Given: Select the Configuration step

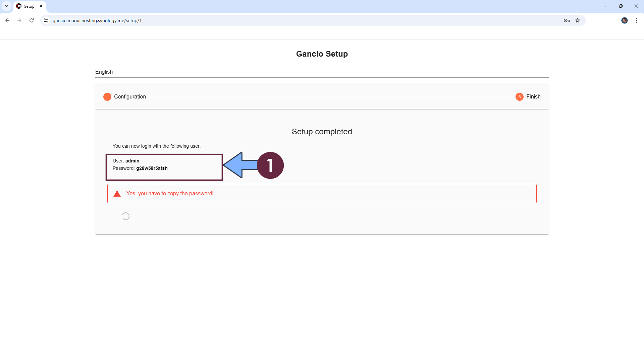Looking at the screenshot, I should click(125, 97).
